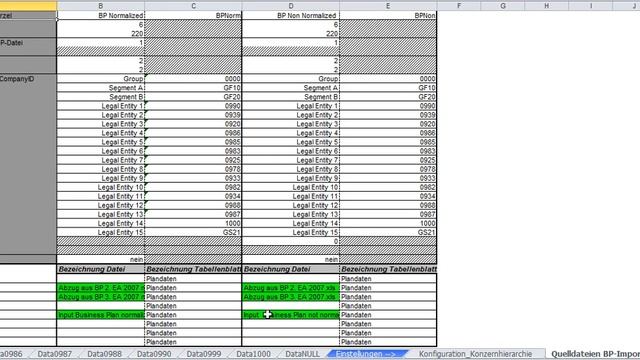Switch to the Data0988 sheet tab
The height and width of the screenshot is (360, 640).
click(104, 354)
